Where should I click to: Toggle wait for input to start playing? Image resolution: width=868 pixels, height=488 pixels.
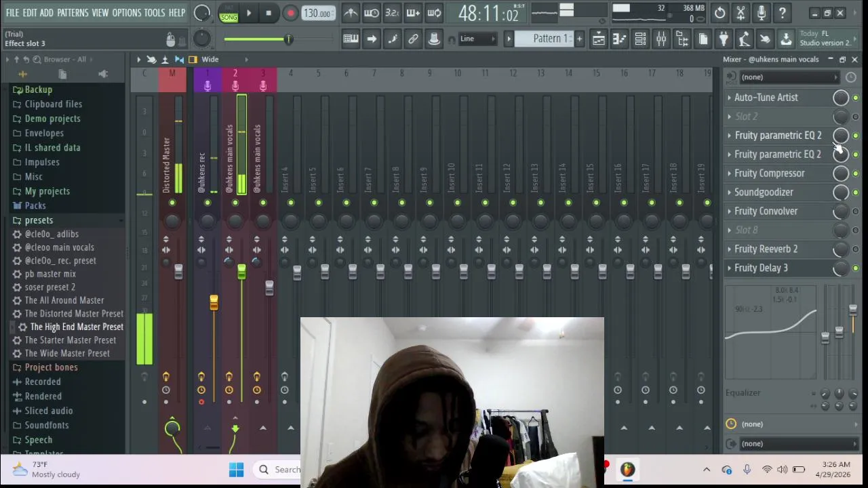pyautogui.click(x=372, y=13)
